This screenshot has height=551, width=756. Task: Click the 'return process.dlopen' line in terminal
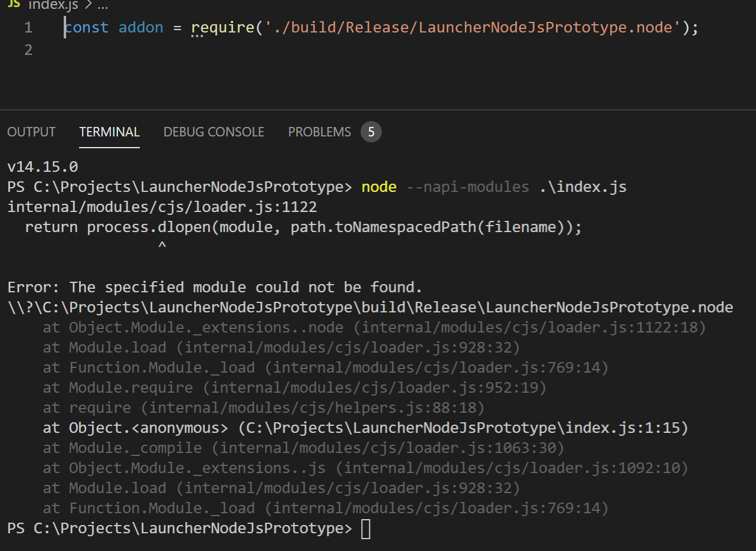[303, 227]
